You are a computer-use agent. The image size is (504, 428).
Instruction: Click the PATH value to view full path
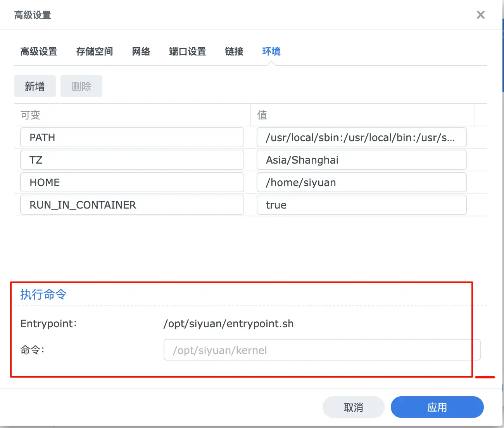pyautogui.click(x=361, y=137)
